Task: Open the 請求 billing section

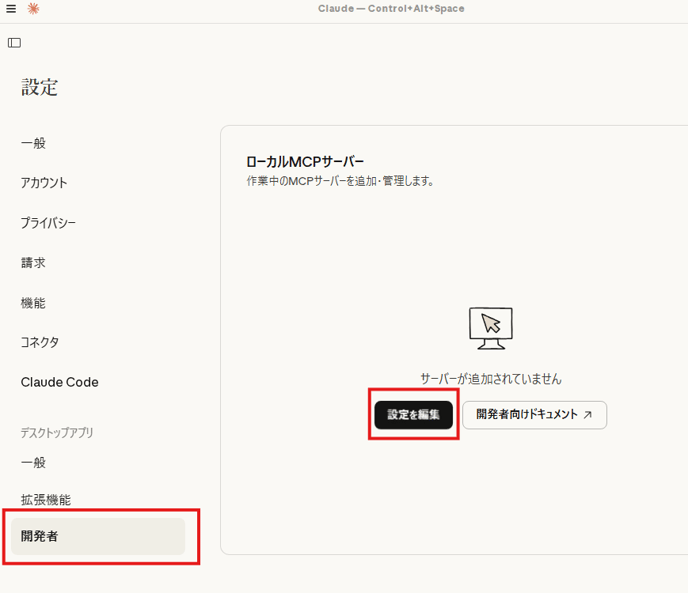Action: tap(33, 263)
